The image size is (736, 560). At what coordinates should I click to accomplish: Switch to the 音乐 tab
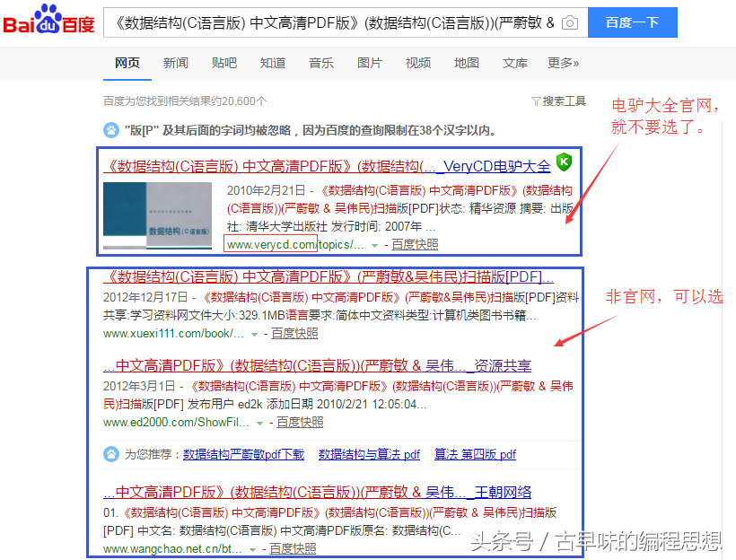pyautogui.click(x=321, y=63)
